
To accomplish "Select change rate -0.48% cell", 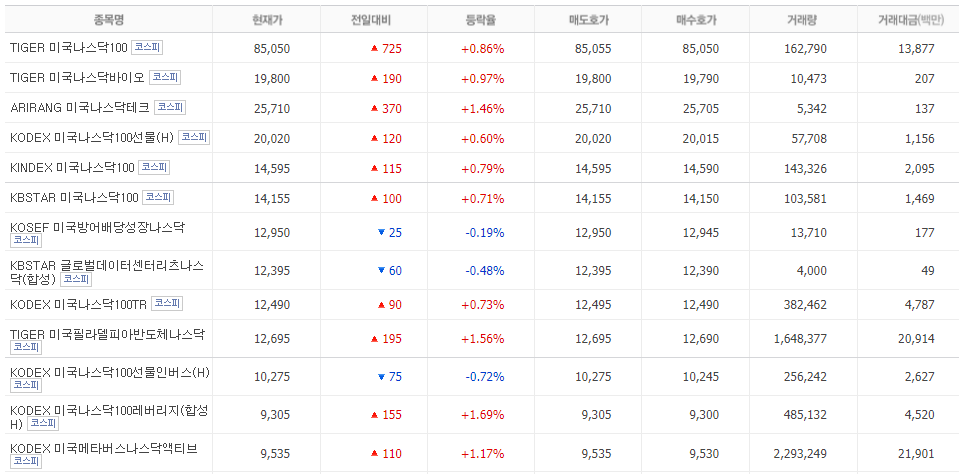I will 485,271.
